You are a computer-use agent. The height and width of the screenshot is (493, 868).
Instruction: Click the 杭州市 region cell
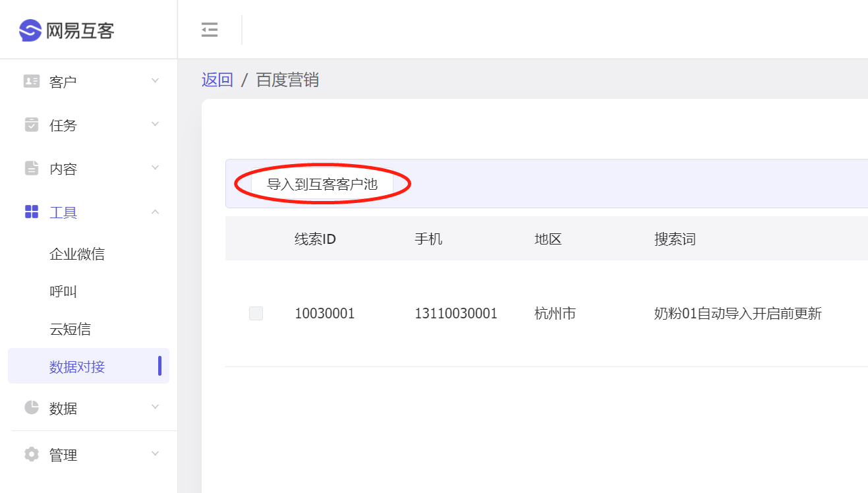[x=555, y=314]
